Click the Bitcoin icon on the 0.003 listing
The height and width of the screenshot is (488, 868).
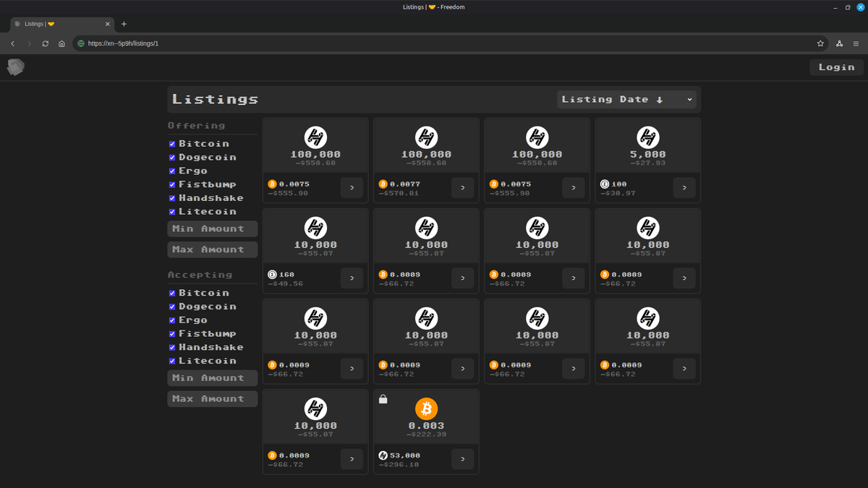point(426,408)
